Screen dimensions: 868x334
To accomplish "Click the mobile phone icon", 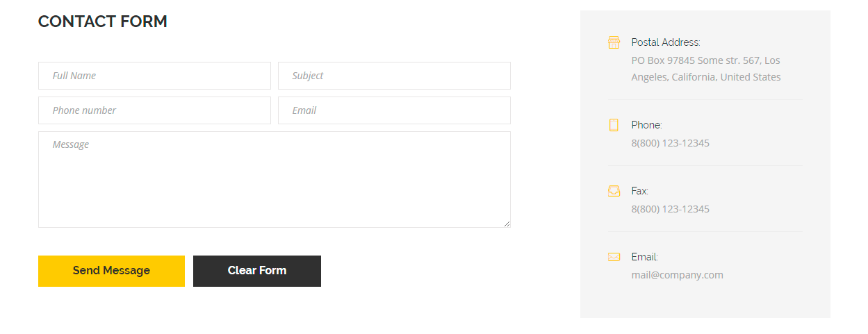I will 614,125.
